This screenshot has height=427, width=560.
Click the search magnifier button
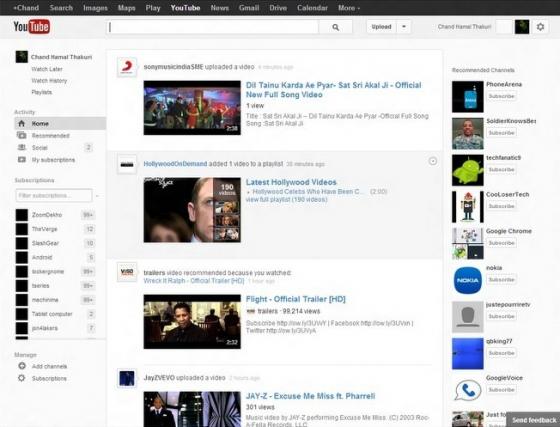coord(335,27)
